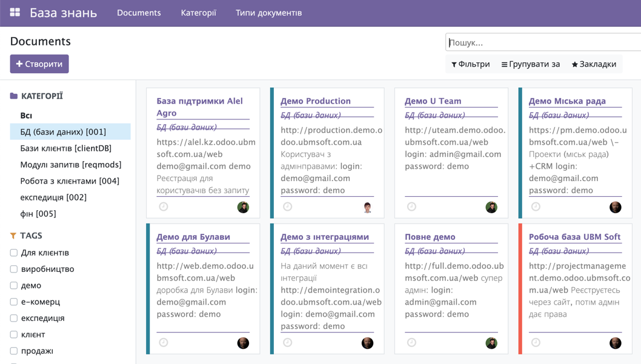Open the Категорії menu item

click(x=198, y=12)
